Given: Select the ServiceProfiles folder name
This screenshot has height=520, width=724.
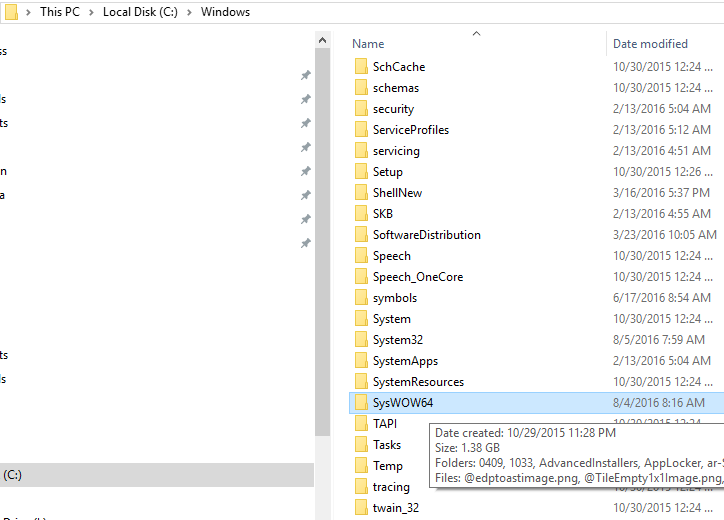Looking at the screenshot, I should (x=411, y=130).
